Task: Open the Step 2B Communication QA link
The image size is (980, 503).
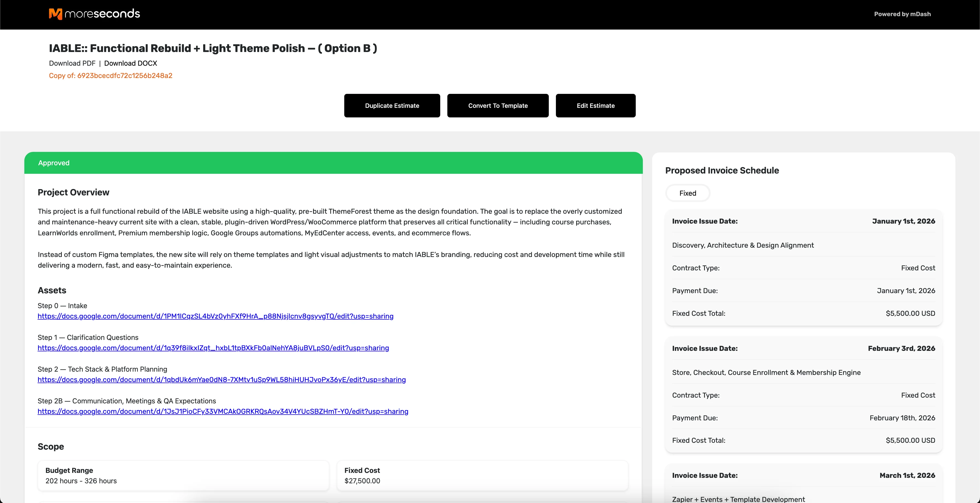Action: coord(223,411)
